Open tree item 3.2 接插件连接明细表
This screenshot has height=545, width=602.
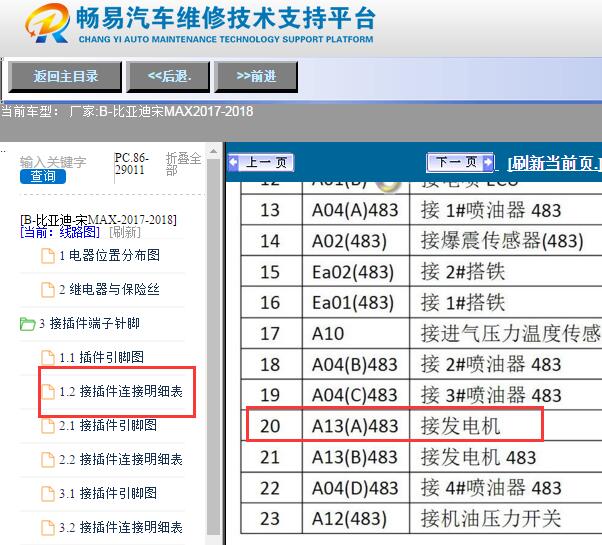point(121,527)
